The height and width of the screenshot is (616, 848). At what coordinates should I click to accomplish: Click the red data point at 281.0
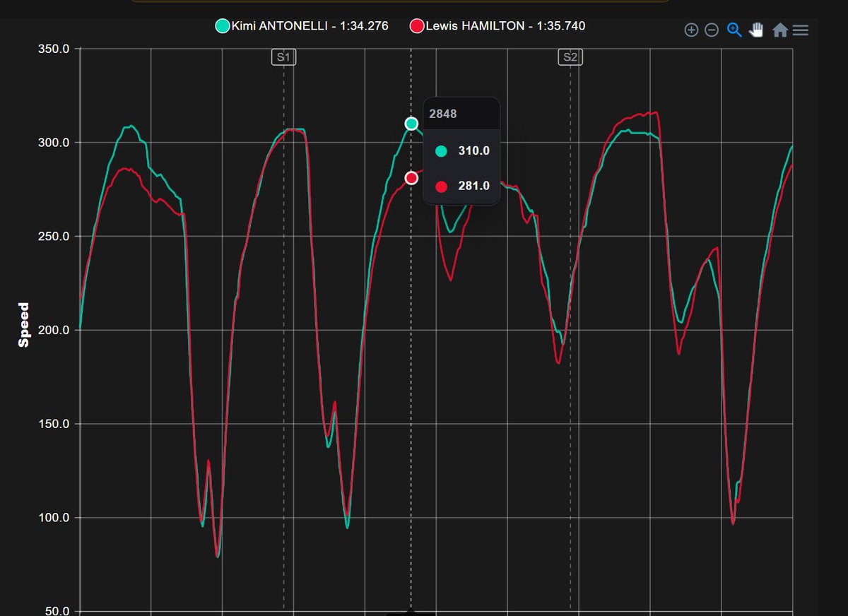tap(411, 178)
